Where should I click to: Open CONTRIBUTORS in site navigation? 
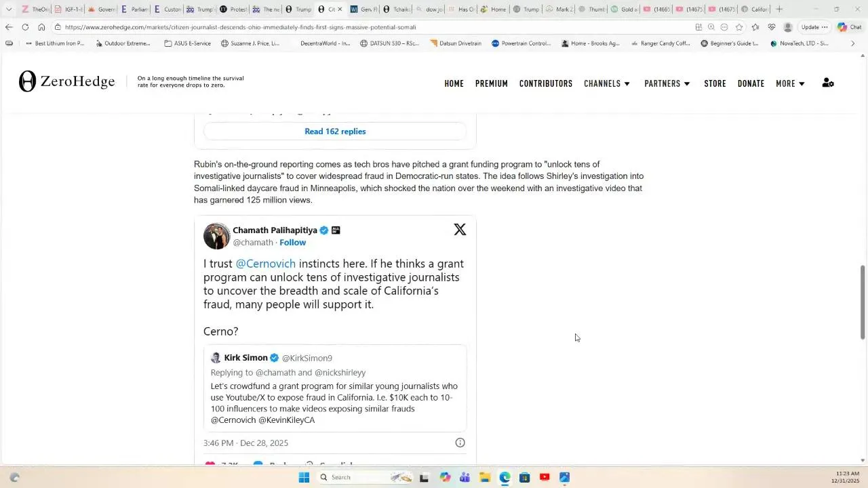[x=546, y=83]
